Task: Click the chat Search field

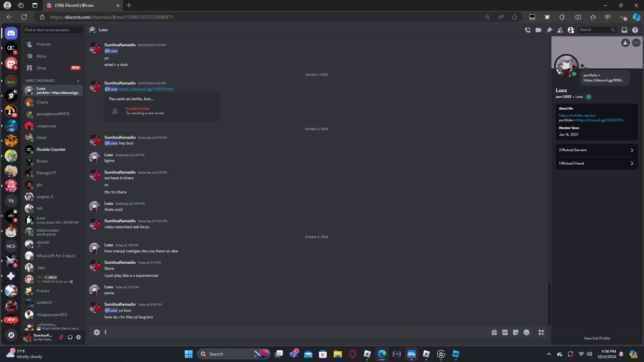Action: point(597,30)
